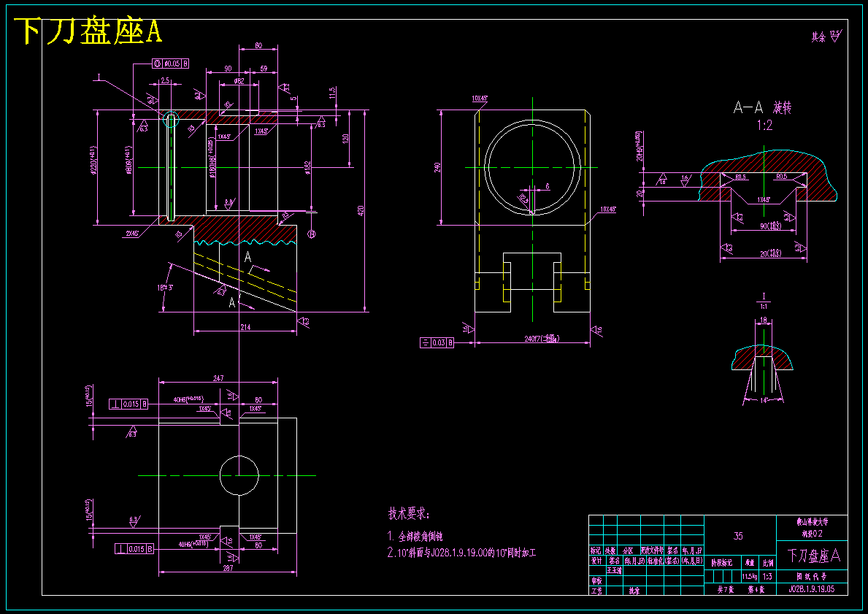Click the 比例 header cell
Screen dimensions: 868x614
[x=767, y=562]
